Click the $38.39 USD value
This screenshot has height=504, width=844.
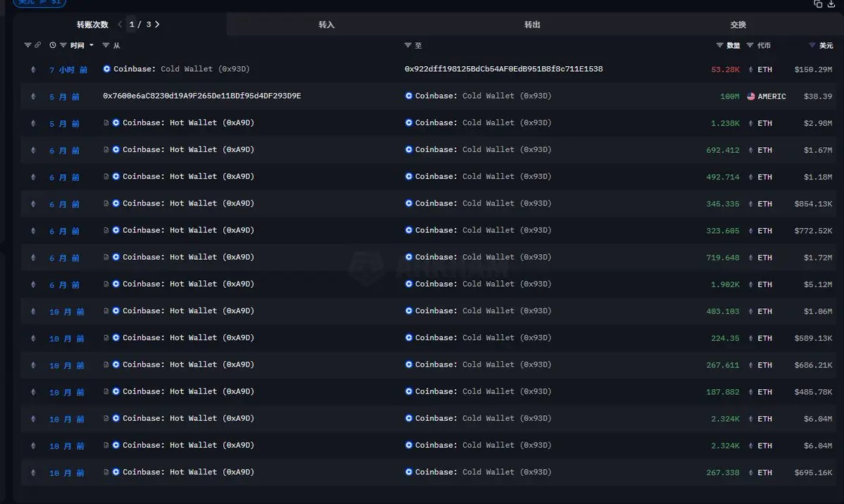[818, 96]
